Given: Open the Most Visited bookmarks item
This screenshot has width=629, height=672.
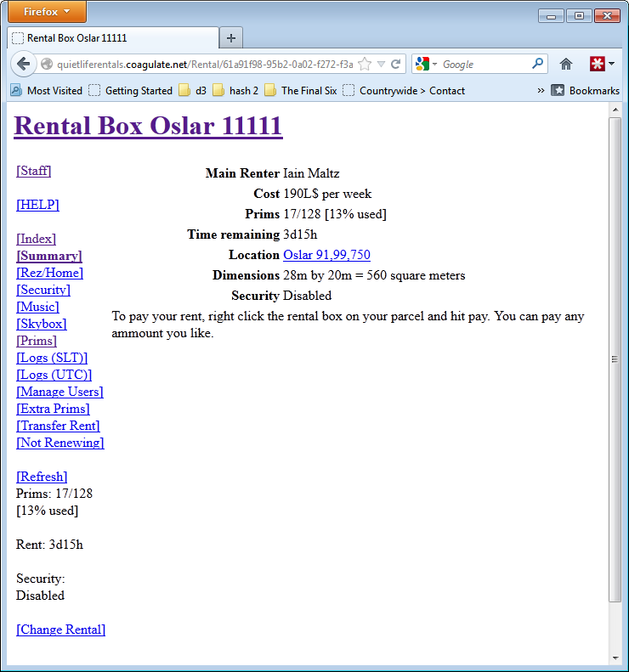Looking at the screenshot, I should pos(47,91).
